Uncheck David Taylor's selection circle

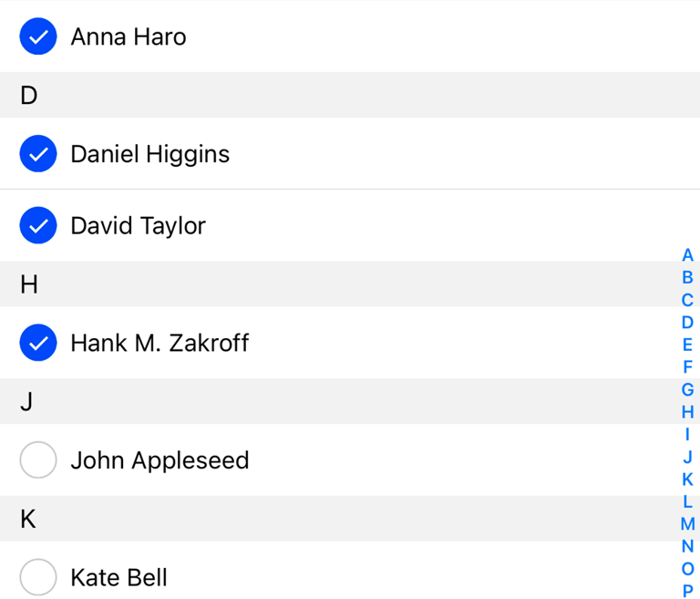38,225
